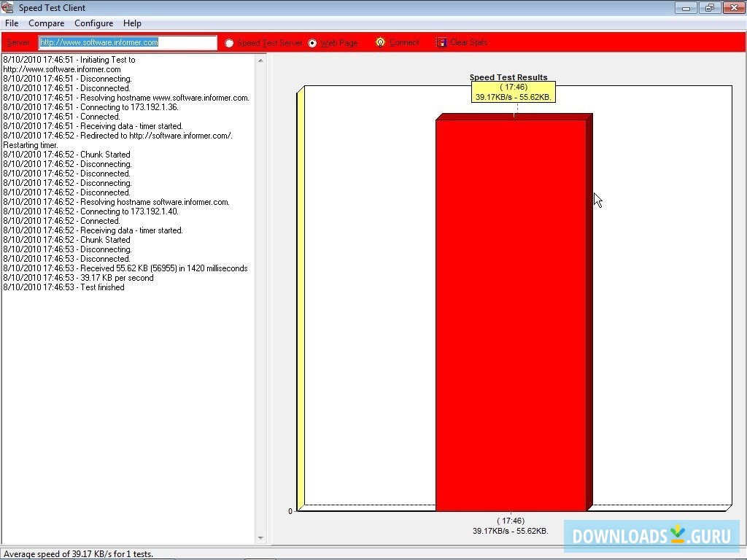
Task: Click the yellow tooltip showing 39.17KB/s
Action: point(514,91)
